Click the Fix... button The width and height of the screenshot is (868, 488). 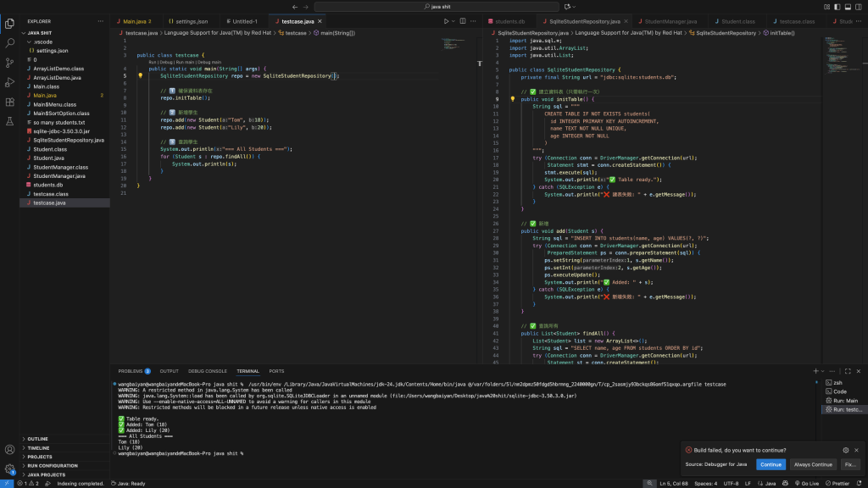(850, 465)
